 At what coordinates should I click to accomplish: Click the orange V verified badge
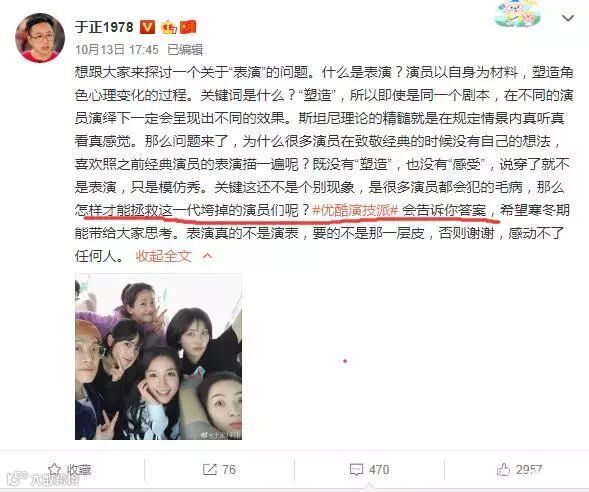(x=147, y=27)
